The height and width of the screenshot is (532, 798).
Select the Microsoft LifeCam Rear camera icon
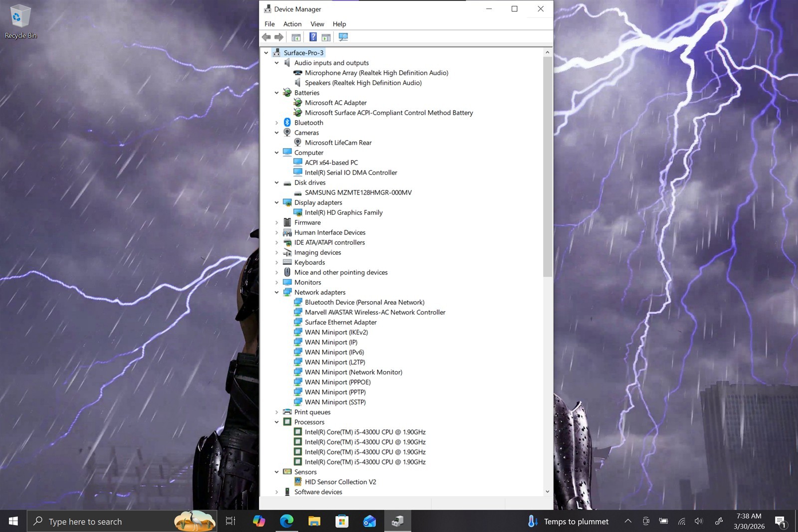click(x=298, y=143)
